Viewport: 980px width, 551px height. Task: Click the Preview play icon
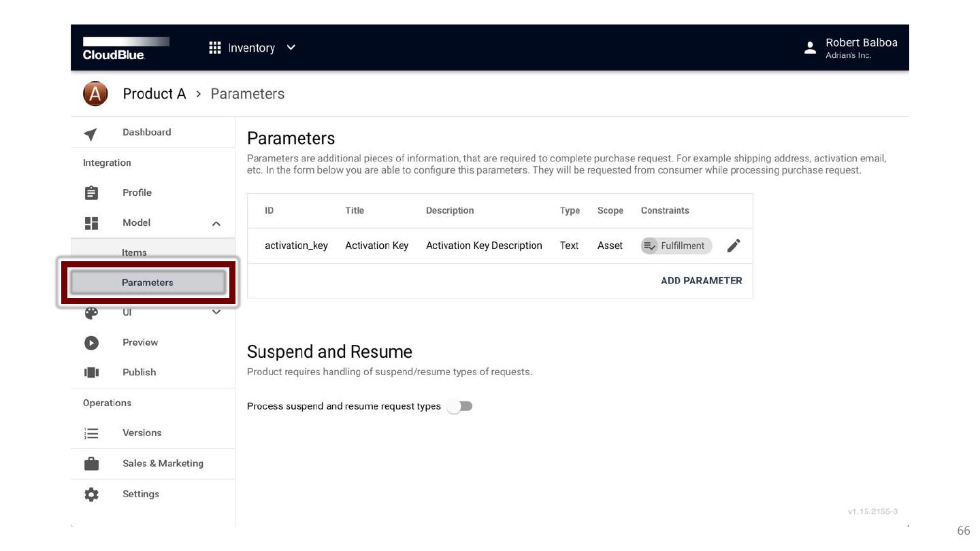coord(91,343)
